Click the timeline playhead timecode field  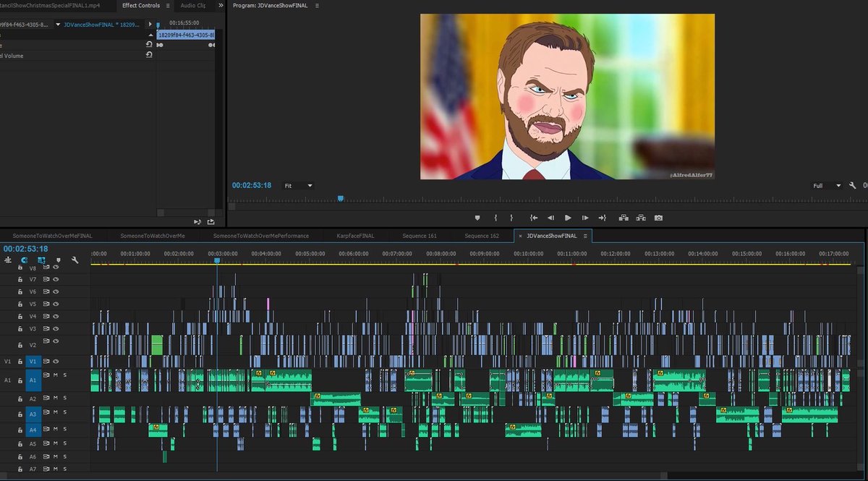pos(25,249)
